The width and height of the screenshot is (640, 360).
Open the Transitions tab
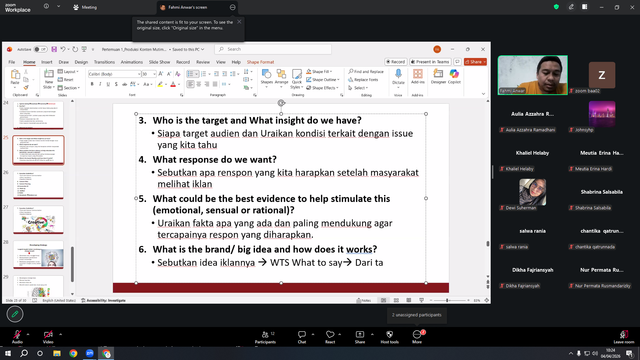click(x=104, y=62)
